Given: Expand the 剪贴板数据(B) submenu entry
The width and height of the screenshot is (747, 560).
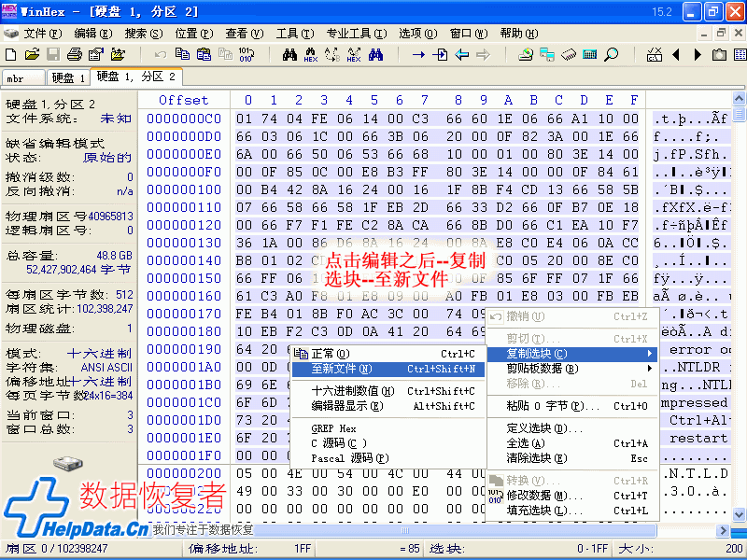Looking at the screenshot, I should coord(573,369).
